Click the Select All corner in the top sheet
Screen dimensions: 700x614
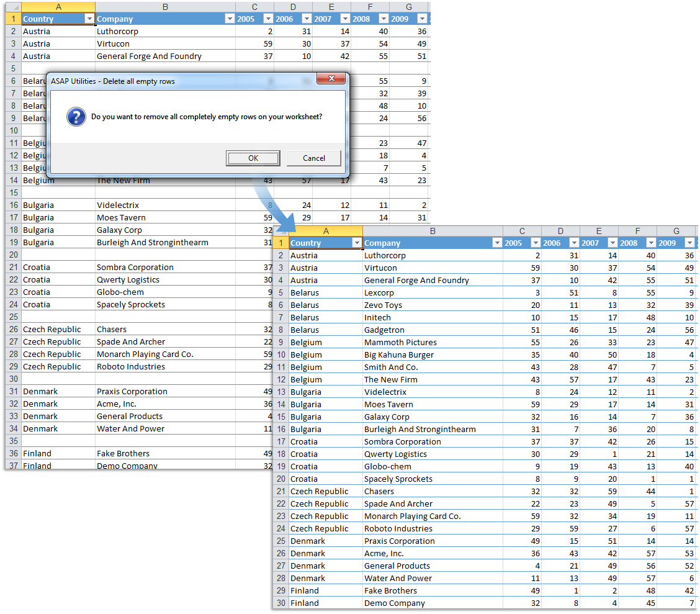point(14,7)
